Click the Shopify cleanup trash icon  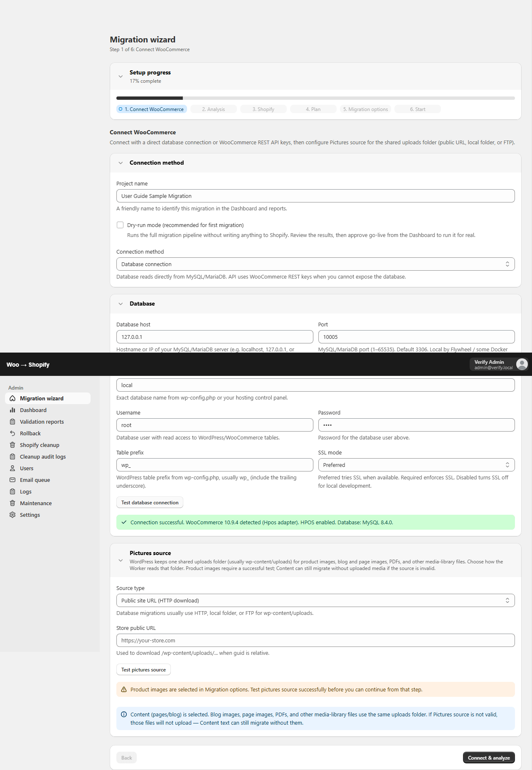pyautogui.click(x=12, y=445)
